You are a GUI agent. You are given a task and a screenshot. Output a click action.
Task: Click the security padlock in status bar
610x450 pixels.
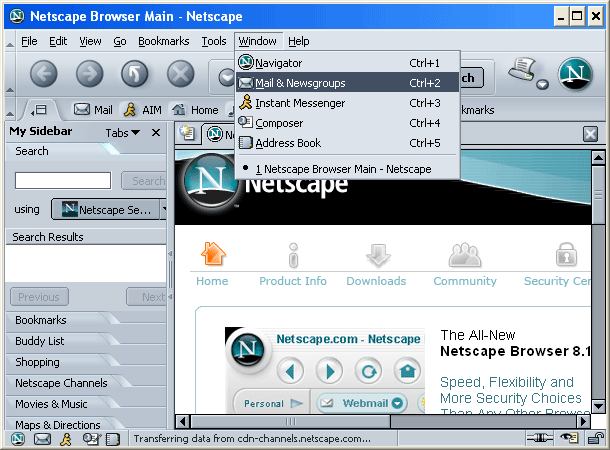coord(595,439)
